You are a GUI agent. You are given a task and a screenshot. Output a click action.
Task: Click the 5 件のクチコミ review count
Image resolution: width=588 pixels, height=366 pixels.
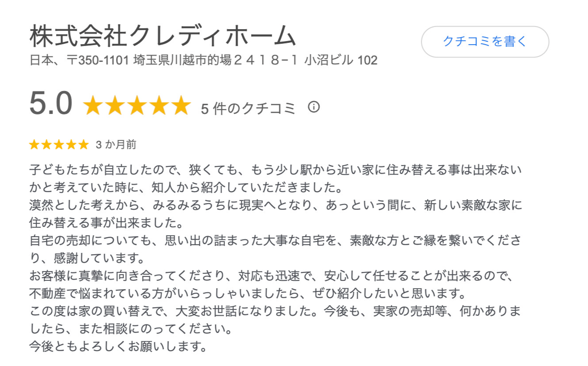(248, 108)
